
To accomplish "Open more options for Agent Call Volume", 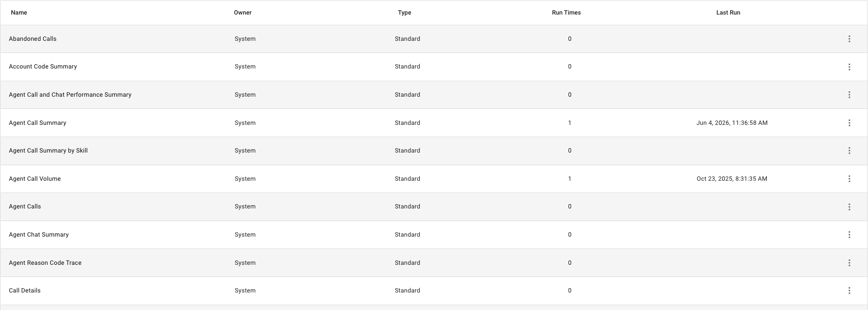I will [849, 179].
